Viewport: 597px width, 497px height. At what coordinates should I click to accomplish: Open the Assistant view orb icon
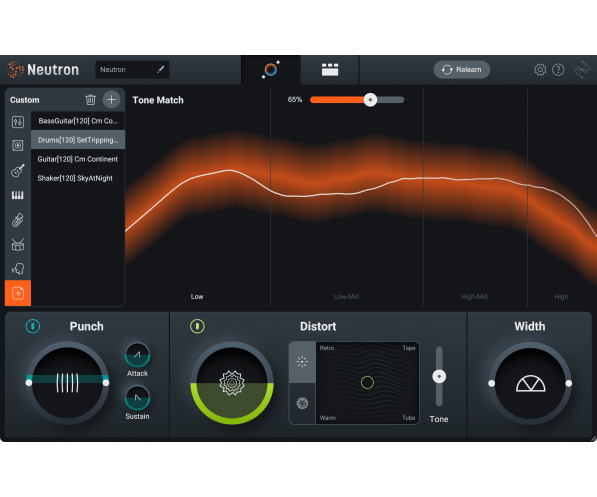pos(271,70)
